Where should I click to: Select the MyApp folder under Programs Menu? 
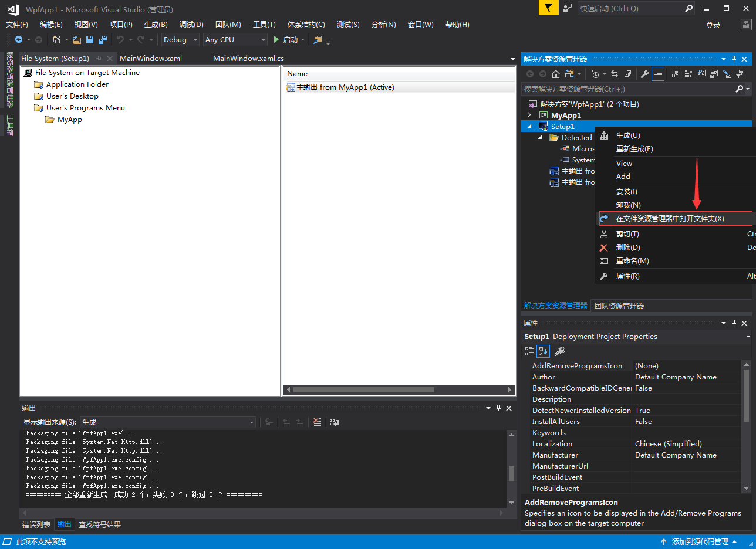pos(70,120)
